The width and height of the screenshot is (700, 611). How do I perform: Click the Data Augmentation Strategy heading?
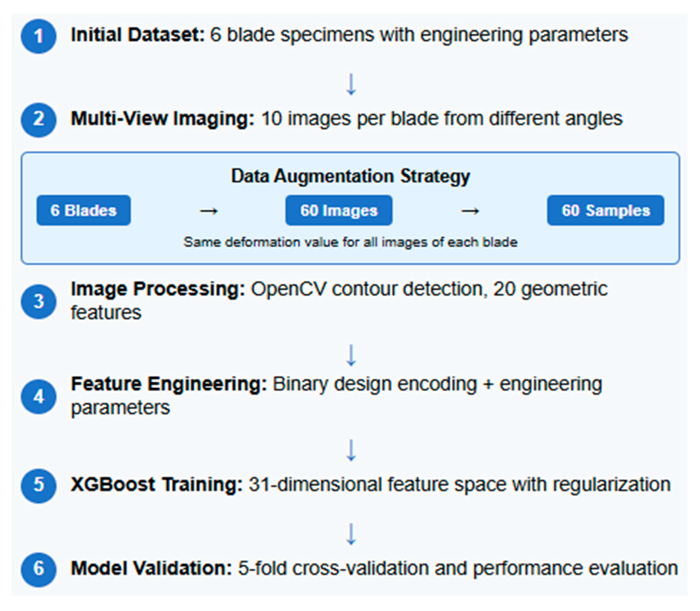tap(350, 176)
